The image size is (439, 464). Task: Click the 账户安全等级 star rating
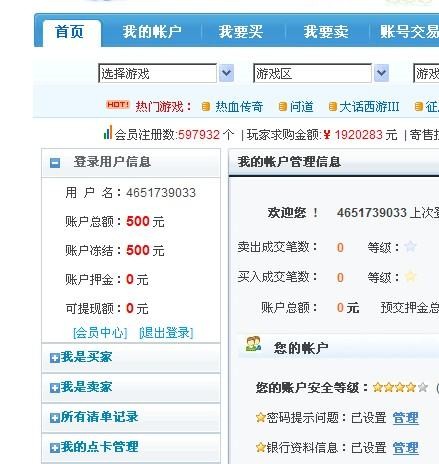tap(400, 387)
